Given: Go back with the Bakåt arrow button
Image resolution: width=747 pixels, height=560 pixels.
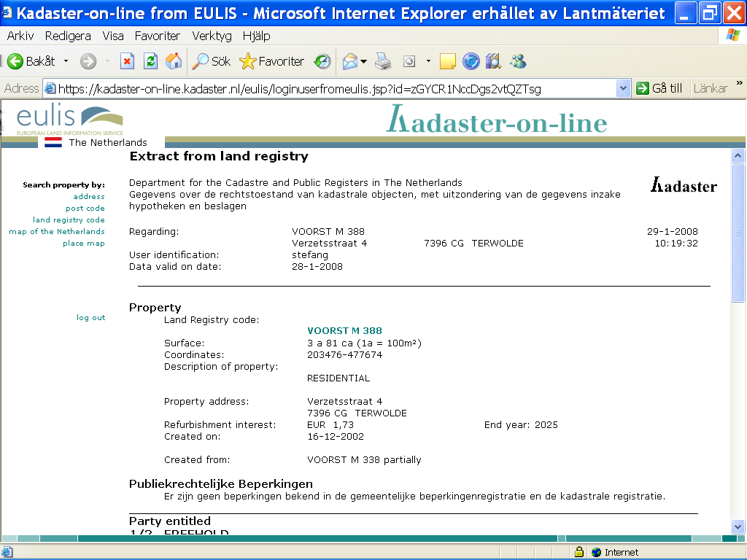Looking at the screenshot, I should [31, 61].
